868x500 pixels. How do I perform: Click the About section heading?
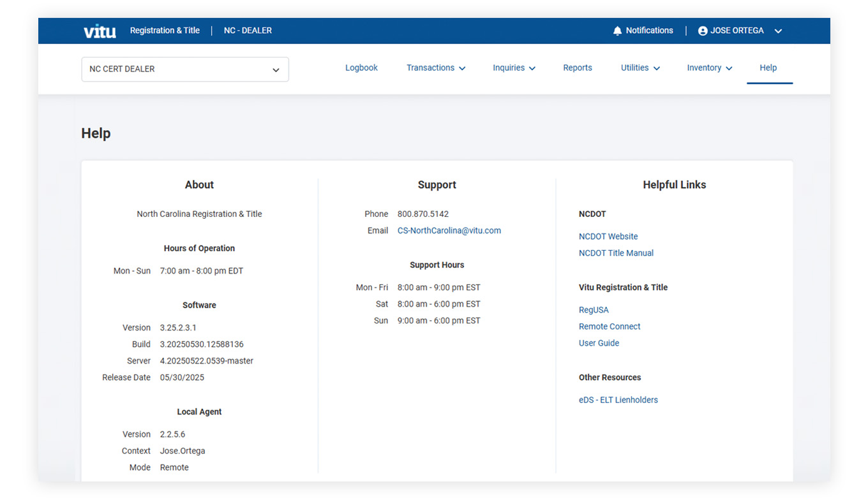[199, 185]
